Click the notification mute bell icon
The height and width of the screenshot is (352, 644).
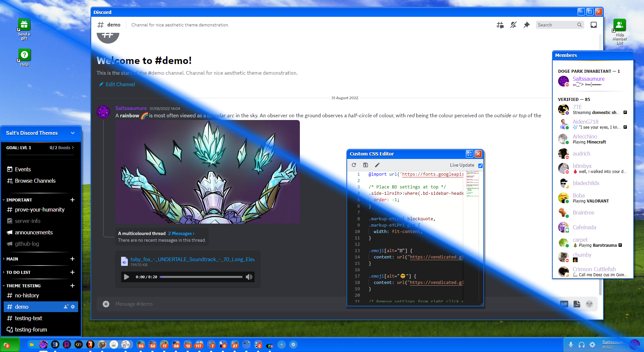tap(513, 25)
